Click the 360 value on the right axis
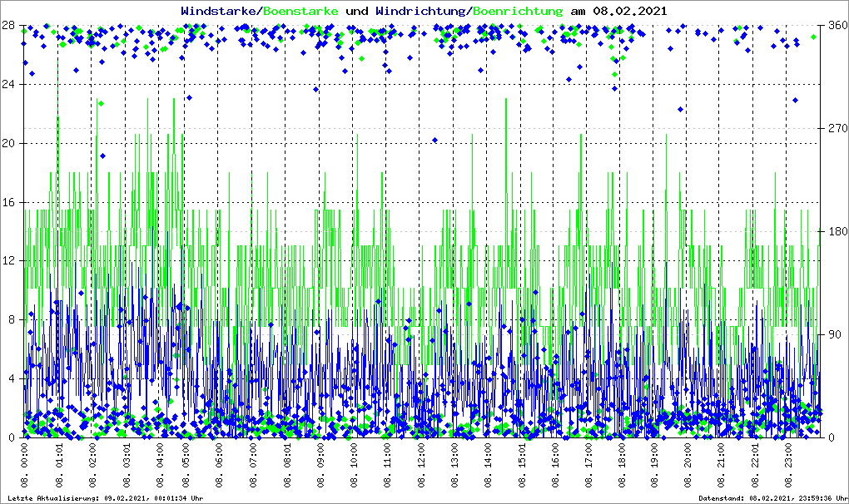 836,26
